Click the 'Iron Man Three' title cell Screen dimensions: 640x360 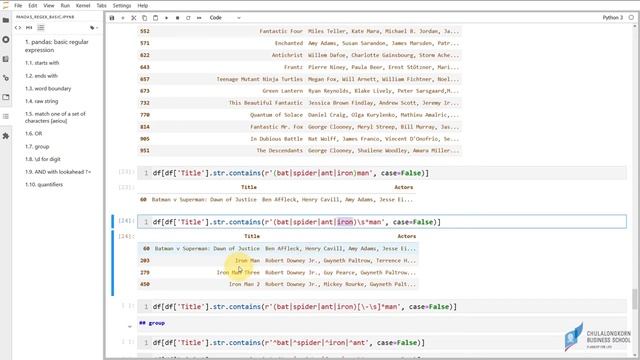coord(238,272)
